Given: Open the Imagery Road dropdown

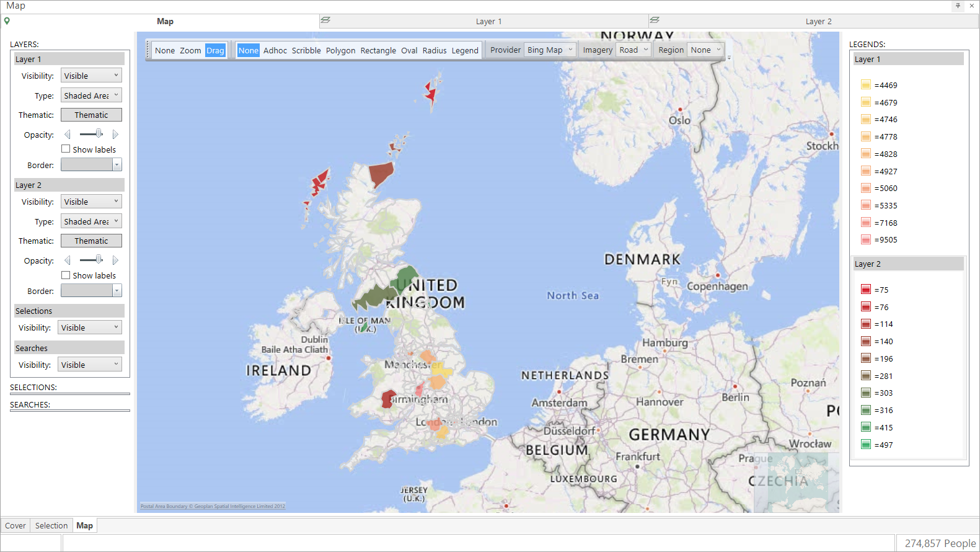Looking at the screenshot, I should [633, 50].
